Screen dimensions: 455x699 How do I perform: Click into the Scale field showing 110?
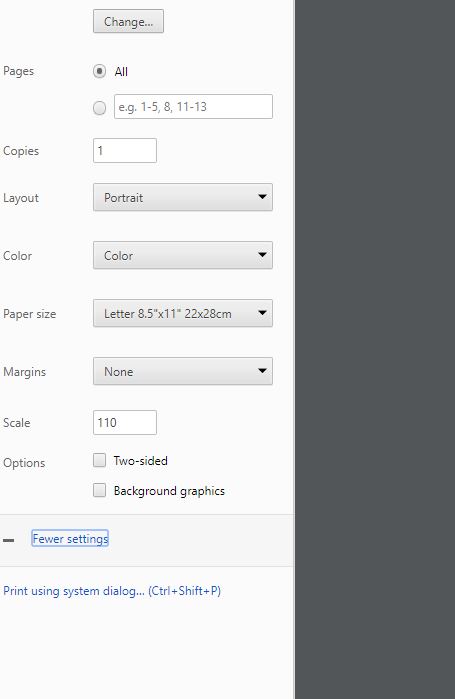coord(125,423)
